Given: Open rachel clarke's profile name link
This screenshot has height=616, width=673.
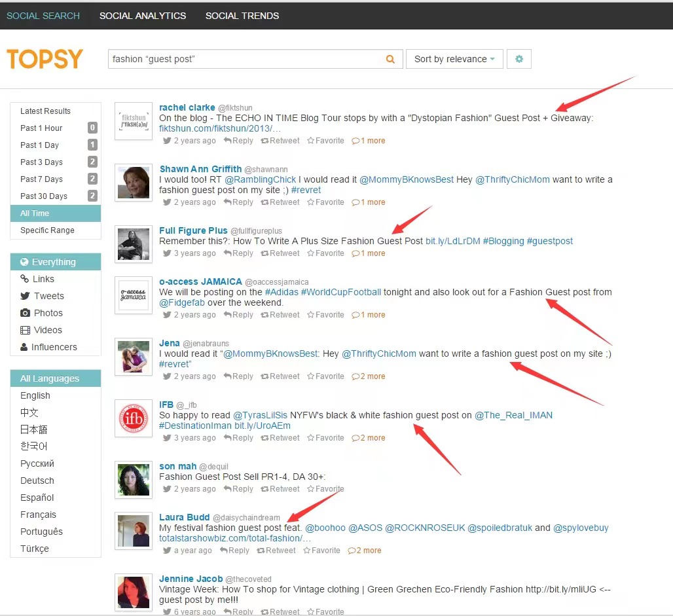Looking at the screenshot, I should tap(187, 107).
